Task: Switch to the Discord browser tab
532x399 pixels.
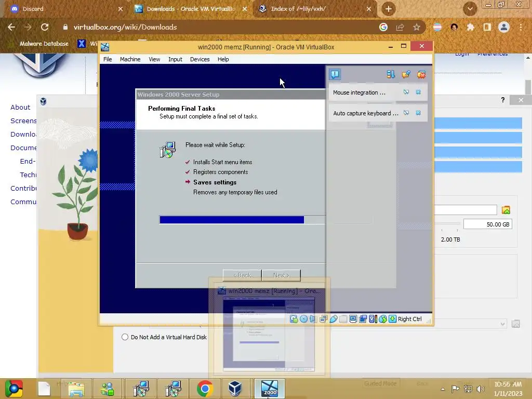Action: click(64, 9)
